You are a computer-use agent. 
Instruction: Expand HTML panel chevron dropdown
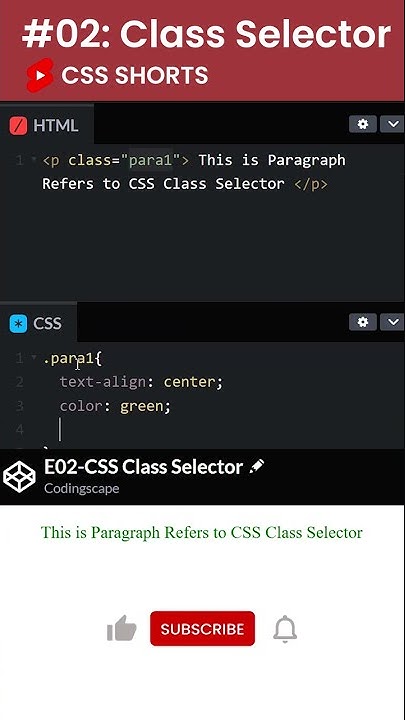pyautogui.click(x=393, y=124)
